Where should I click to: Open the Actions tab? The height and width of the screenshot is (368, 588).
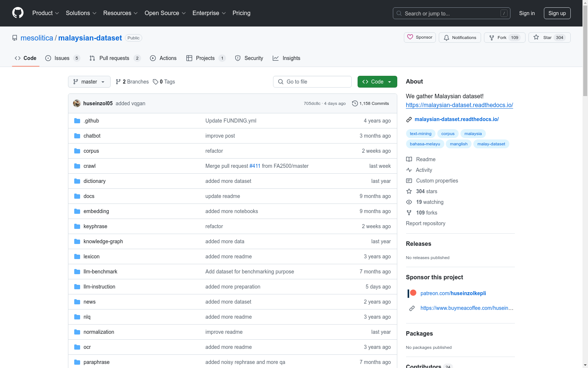pyautogui.click(x=163, y=58)
